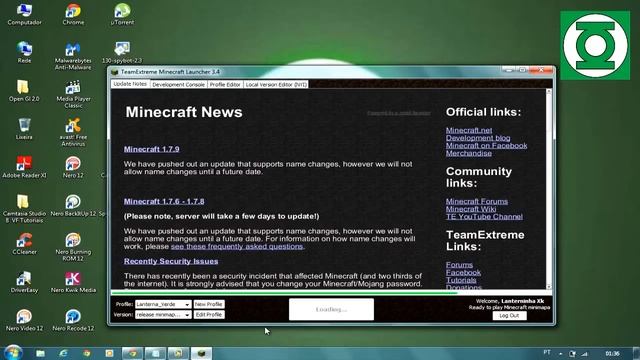Select the 130-spybot-2.3 desktop file

[x=122, y=52]
